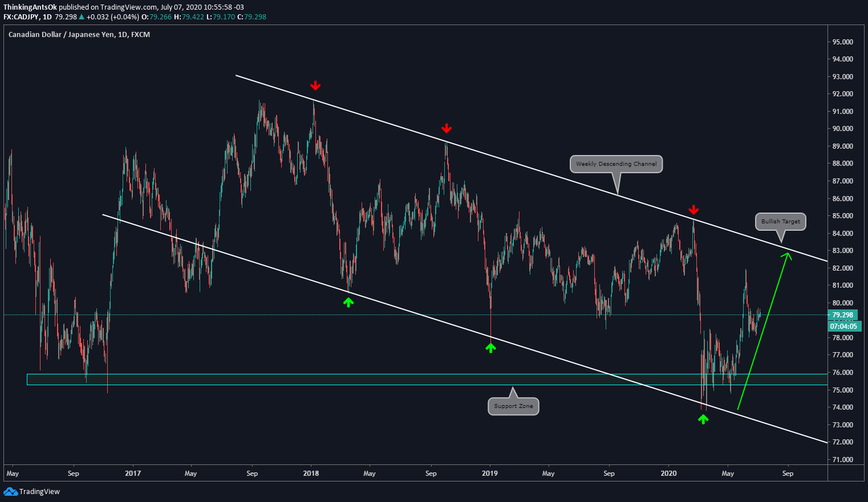Click the TradingView cloud logo icon
The height and width of the screenshot is (502, 868).
(10, 491)
